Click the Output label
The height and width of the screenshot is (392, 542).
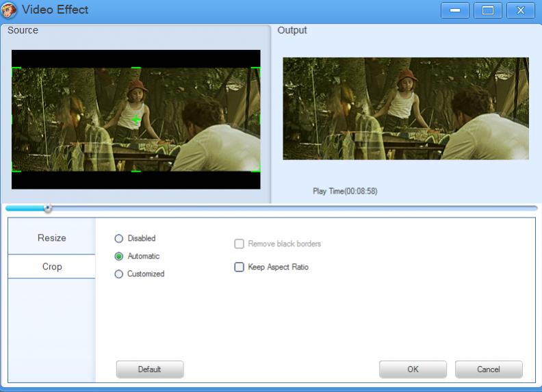coord(292,30)
